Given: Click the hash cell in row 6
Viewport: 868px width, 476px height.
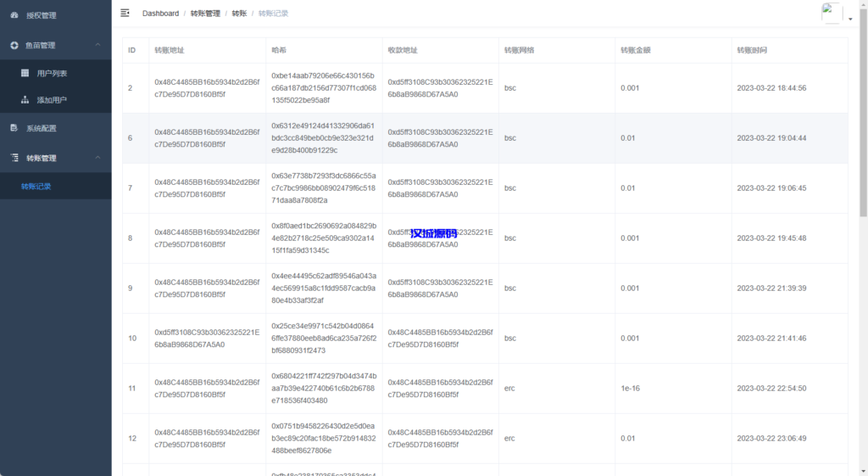Looking at the screenshot, I should [323, 138].
